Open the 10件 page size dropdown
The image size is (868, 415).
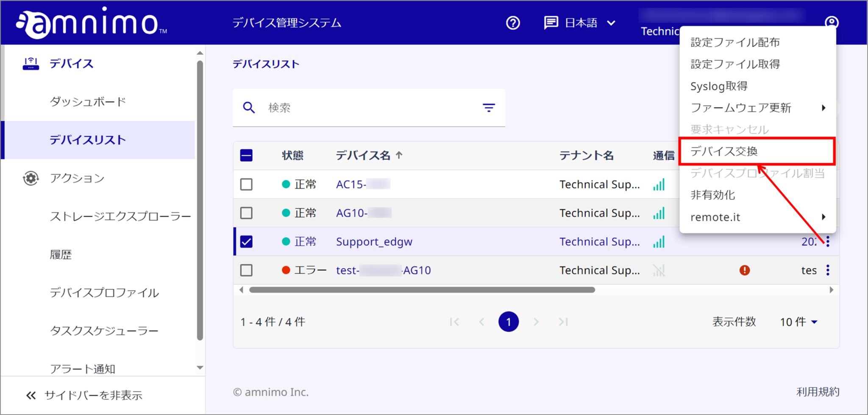(798, 322)
